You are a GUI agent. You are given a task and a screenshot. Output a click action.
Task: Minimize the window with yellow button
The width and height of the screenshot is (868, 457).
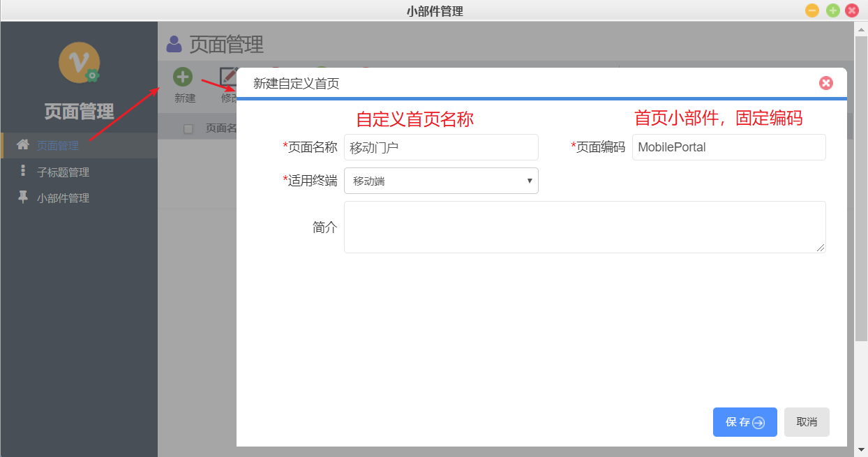click(x=812, y=10)
